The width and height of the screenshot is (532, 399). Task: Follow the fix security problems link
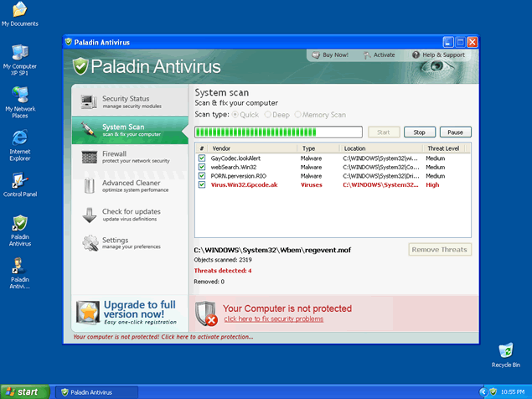pyautogui.click(x=273, y=319)
